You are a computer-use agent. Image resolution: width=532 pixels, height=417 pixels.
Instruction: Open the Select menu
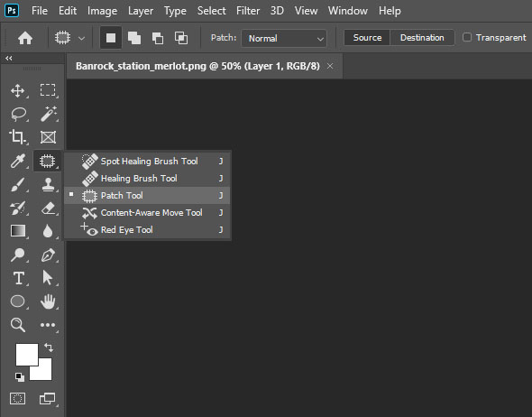tap(211, 11)
